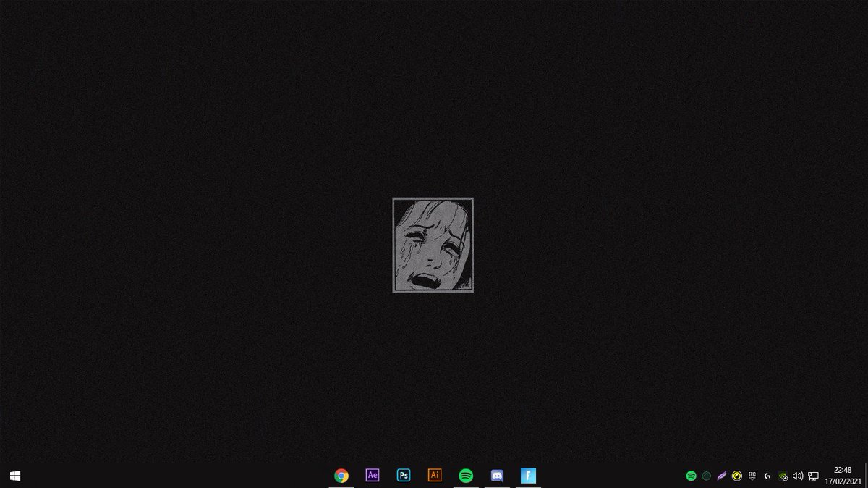Click the Show Desktop strip at taskbar end

[x=866, y=476]
